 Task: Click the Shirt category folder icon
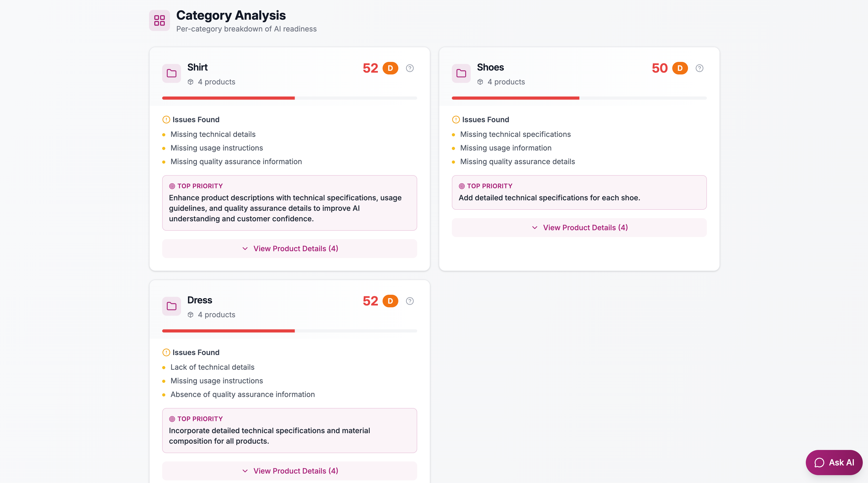click(x=171, y=73)
